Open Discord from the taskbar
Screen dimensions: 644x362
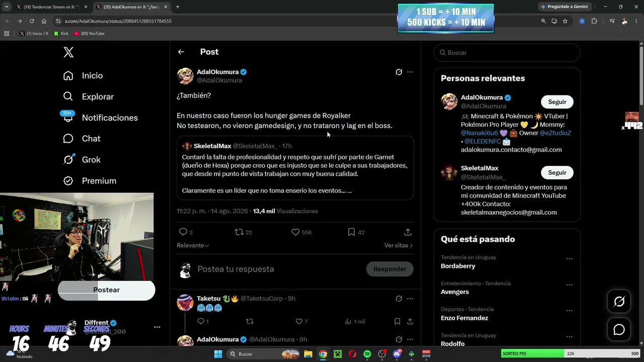pos(397,354)
